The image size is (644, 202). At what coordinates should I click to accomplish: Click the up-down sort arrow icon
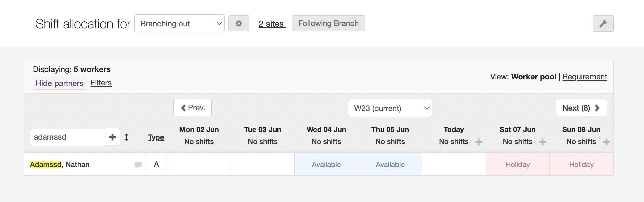pos(127,137)
